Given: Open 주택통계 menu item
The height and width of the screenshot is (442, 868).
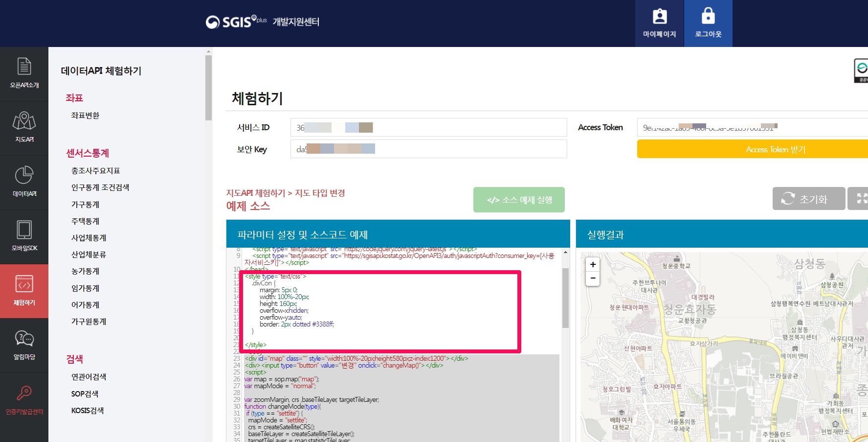Looking at the screenshot, I should point(85,221).
